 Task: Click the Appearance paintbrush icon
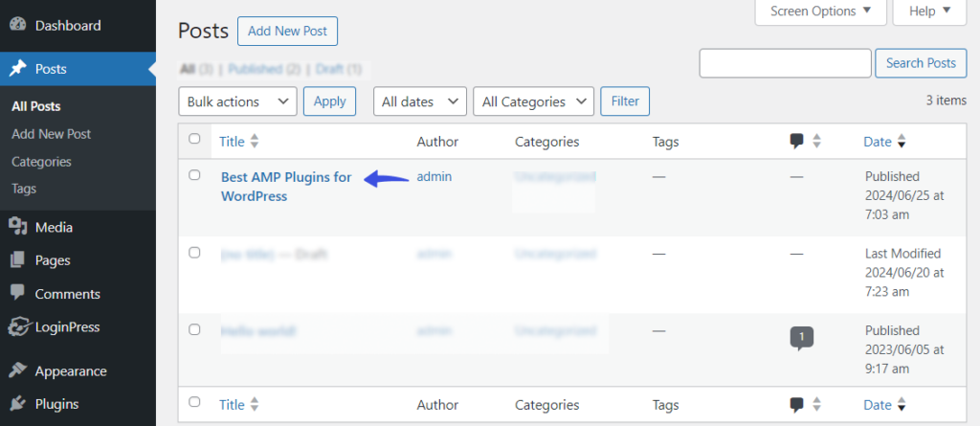18,370
